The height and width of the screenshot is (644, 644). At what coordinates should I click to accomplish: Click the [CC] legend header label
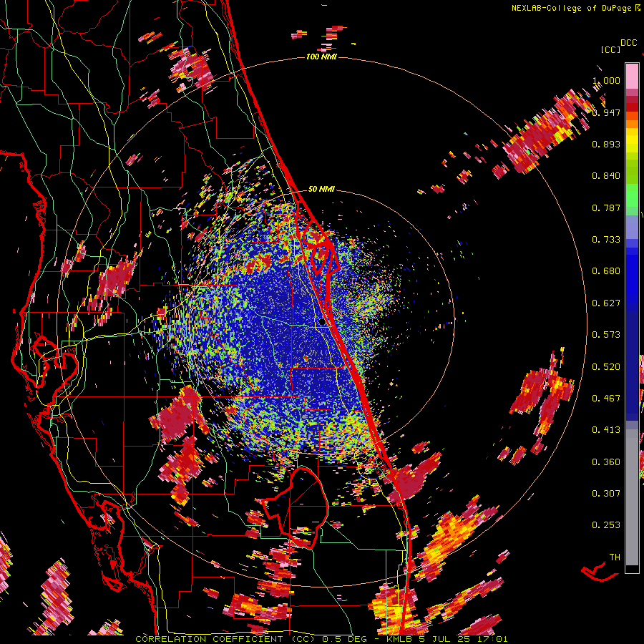pos(611,49)
